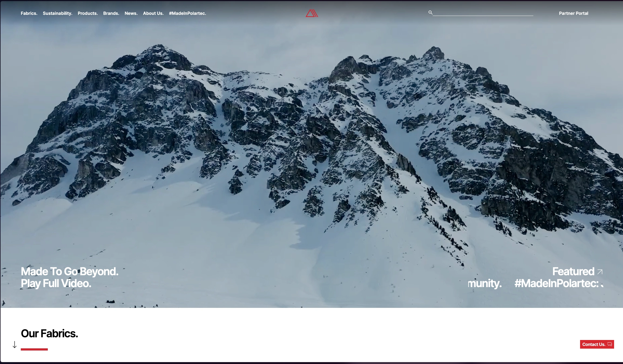Click the #MadeInPolartec: scrolling ticker text
The width and height of the screenshot is (623, 364).
(x=556, y=283)
